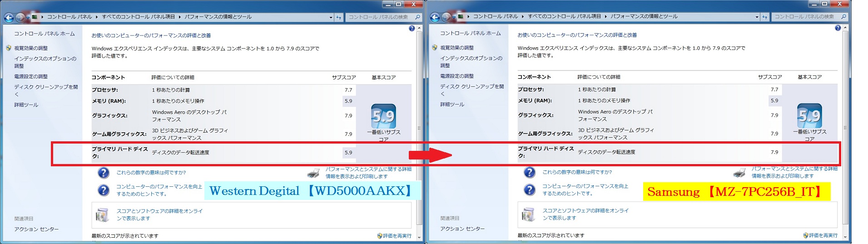Click the right window vertical scrollbar thumb
This screenshot has width=868, height=244.
[845, 128]
